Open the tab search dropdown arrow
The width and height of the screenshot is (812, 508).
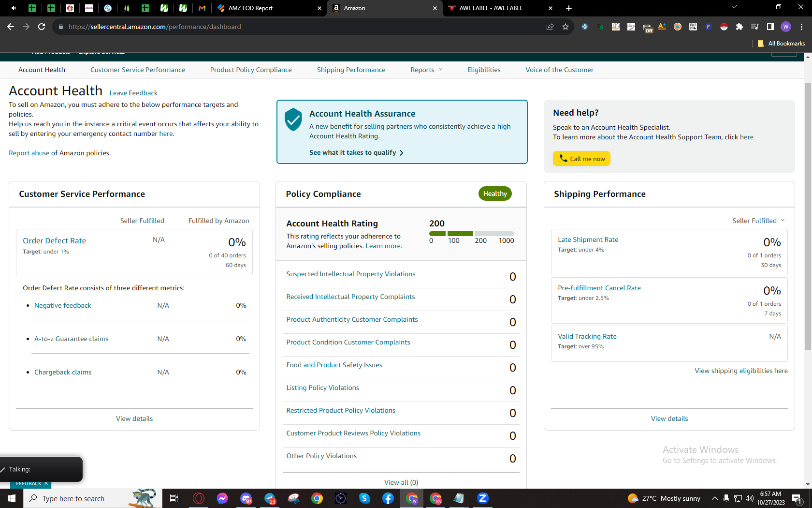click(x=734, y=7)
